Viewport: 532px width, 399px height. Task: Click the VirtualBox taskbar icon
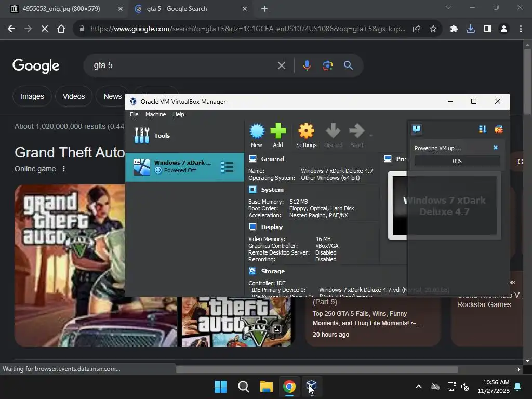pyautogui.click(x=311, y=387)
